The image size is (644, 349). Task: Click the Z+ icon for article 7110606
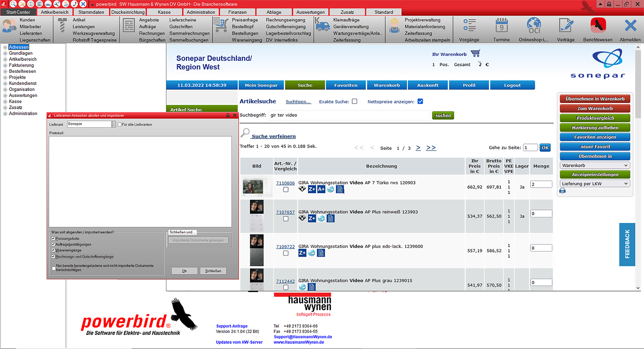tap(312, 189)
